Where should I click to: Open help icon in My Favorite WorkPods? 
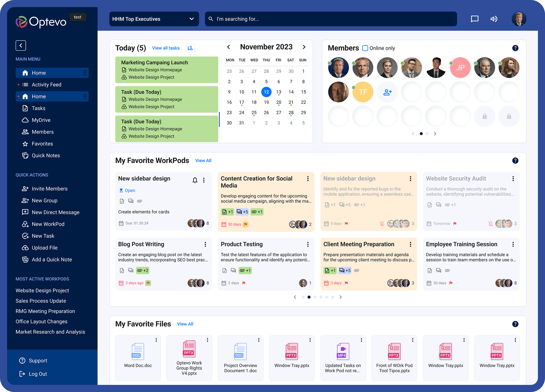click(x=515, y=160)
